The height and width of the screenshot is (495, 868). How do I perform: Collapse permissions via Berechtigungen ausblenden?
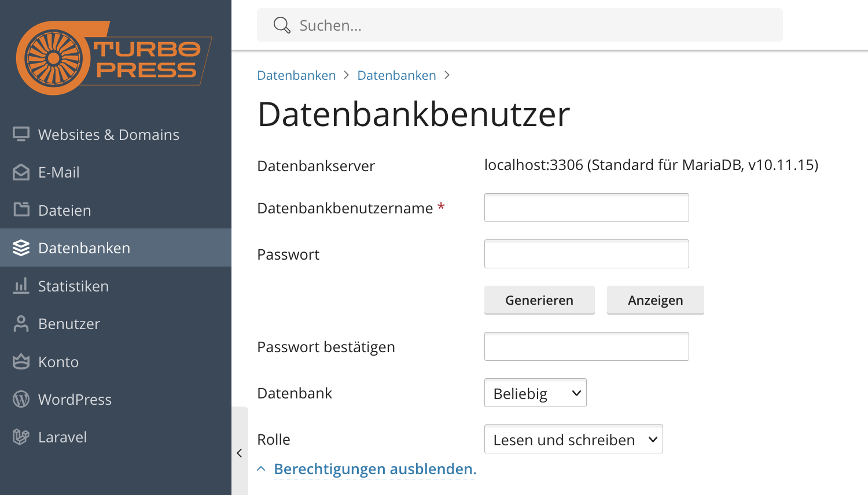tap(374, 469)
